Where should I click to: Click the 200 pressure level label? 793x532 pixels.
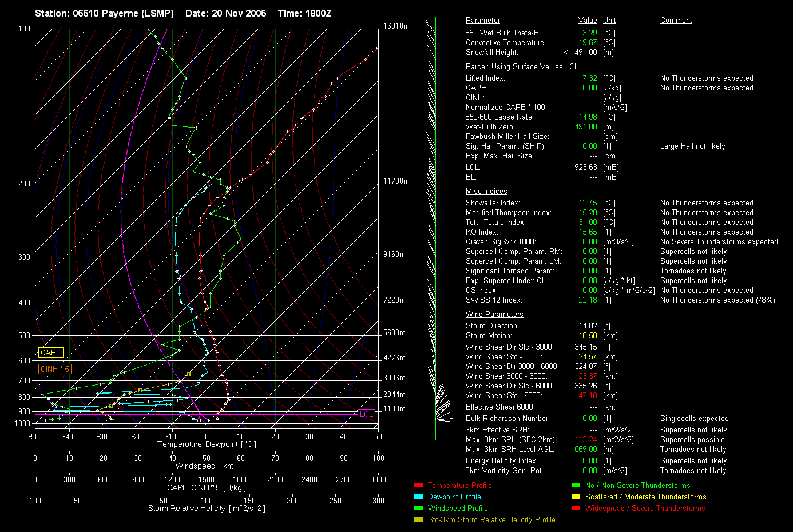point(24,184)
